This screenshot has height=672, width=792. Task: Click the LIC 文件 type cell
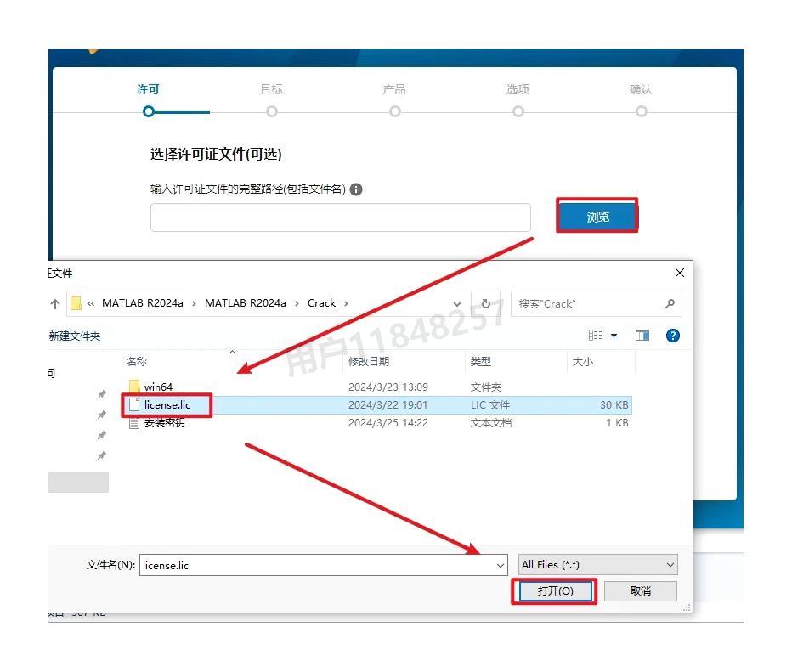click(490, 405)
